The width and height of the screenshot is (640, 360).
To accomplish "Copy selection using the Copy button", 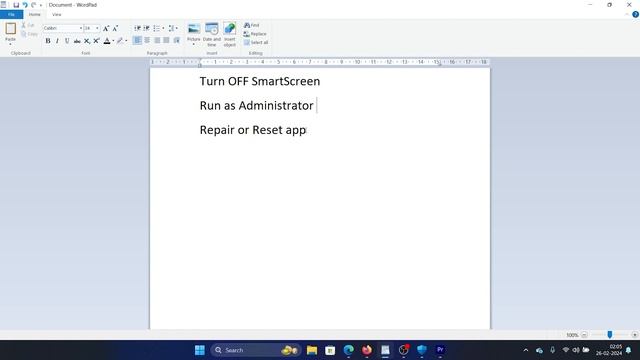I will click(29, 34).
